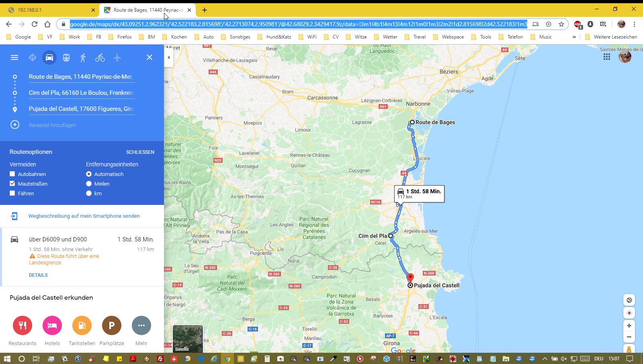Click Cim del Pla waypoint marker
This screenshot has height=364, width=643.
pyautogui.click(x=391, y=236)
